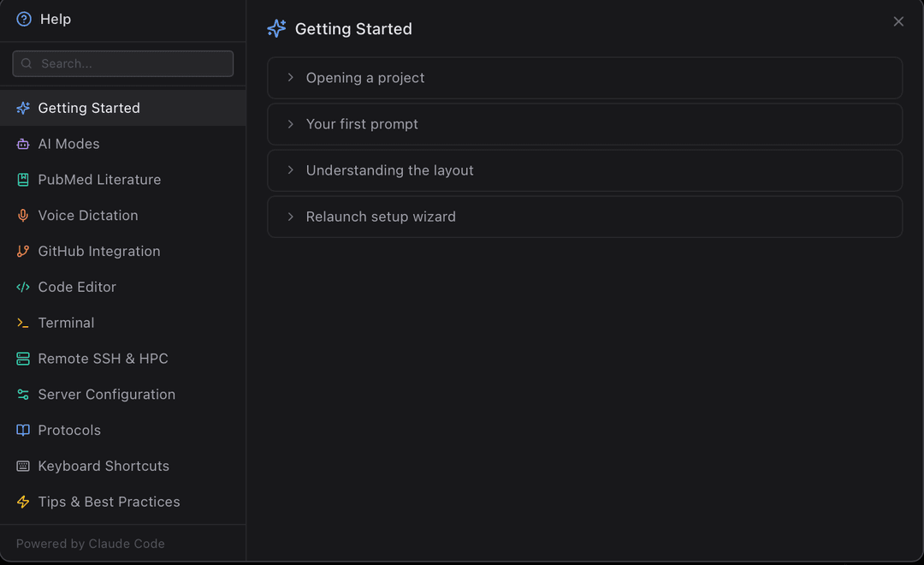
Task: Expand Understanding the layout section
Action: [584, 170]
